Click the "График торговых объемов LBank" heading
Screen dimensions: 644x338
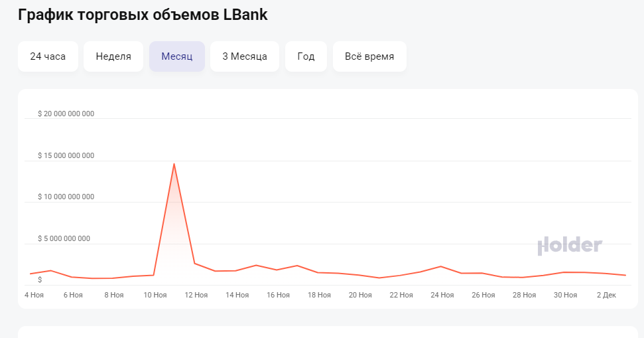click(x=143, y=15)
